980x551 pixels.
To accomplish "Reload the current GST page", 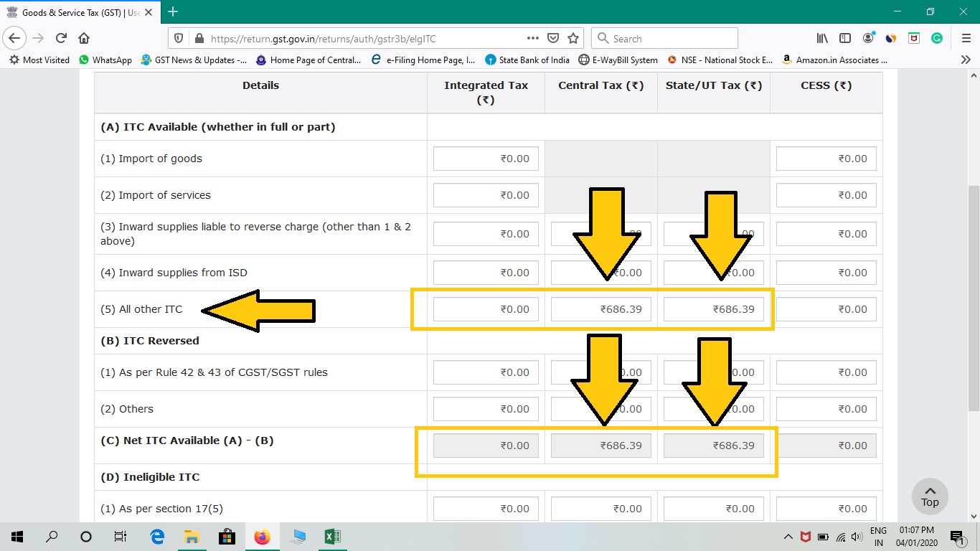I will [61, 37].
